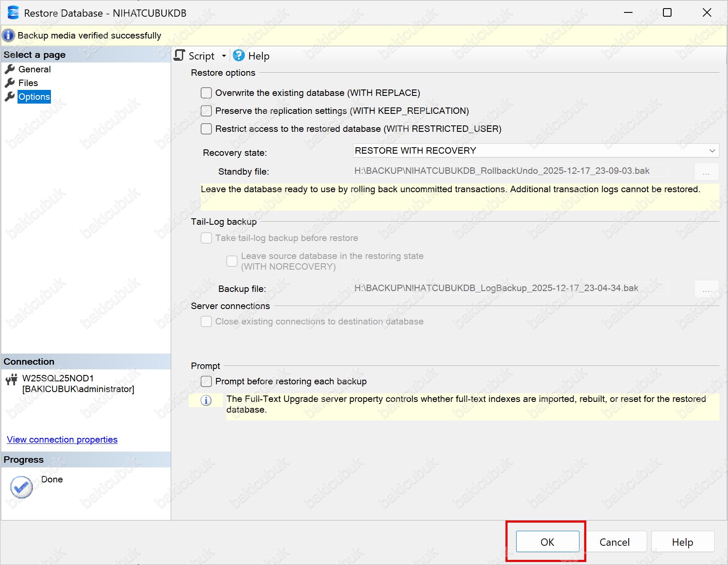Image resolution: width=728 pixels, height=565 pixels.
Task: Check Preserve the replication settings option
Action: click(206, 111)
